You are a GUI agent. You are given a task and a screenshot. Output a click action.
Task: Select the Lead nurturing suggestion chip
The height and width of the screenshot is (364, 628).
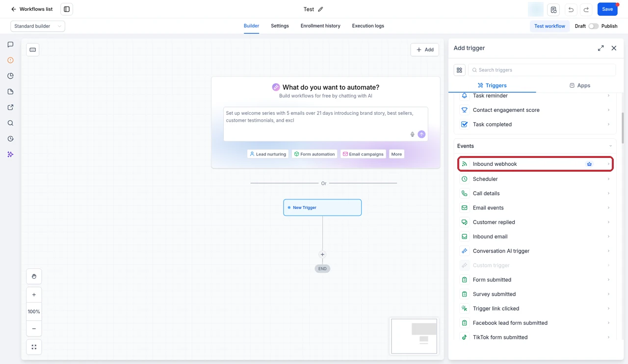point(268,154)
